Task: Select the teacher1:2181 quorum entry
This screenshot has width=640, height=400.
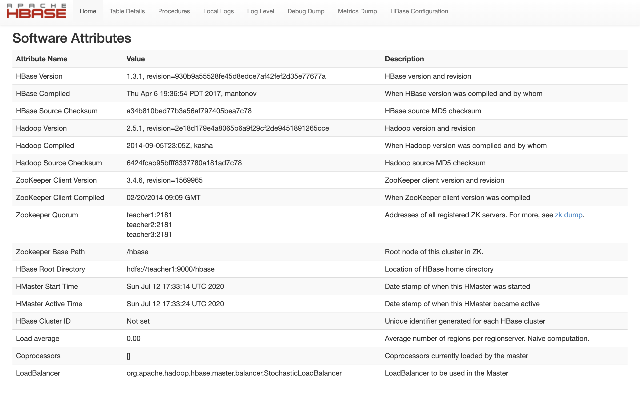Action: [x=149, y=215]
